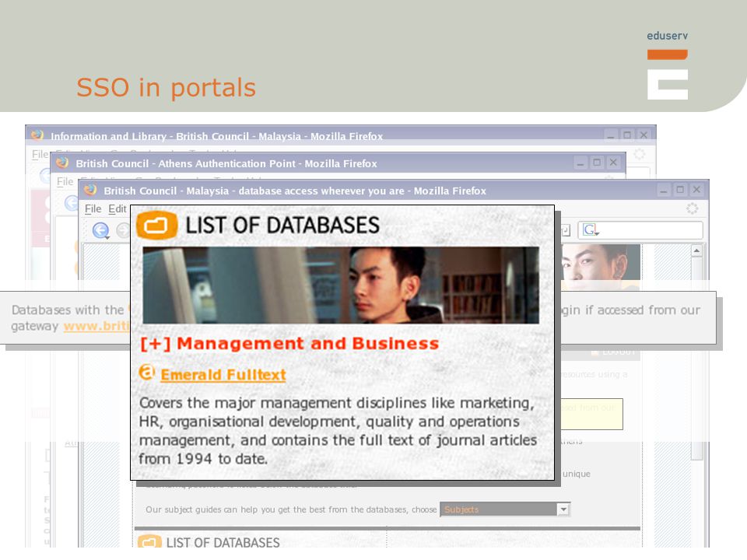Screen dimensions: 747x560
Task: Click the eduserv logo
Action: tap(667, 66)
